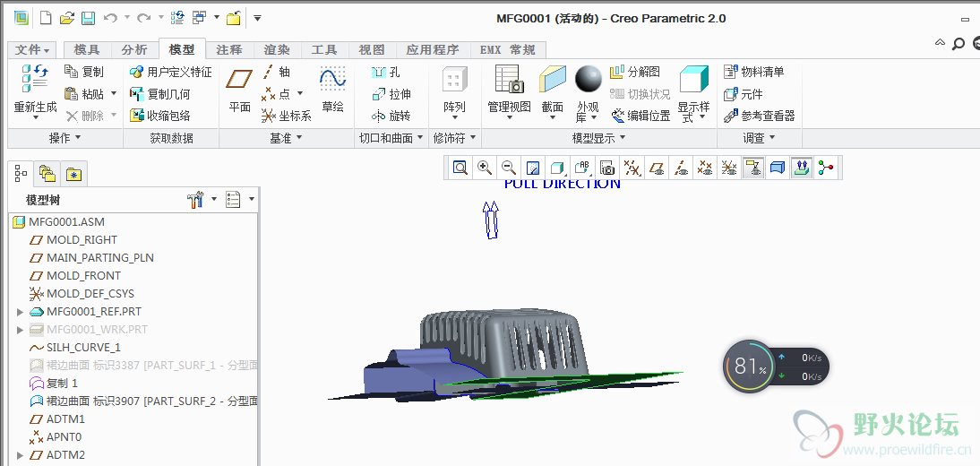Select the Hole (孔) tool
This screenshot has height=466, width=980.
coord(385,72)
